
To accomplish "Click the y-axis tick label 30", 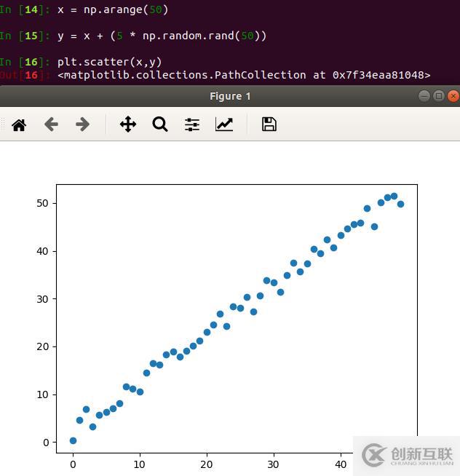I will tap(42, 299).
